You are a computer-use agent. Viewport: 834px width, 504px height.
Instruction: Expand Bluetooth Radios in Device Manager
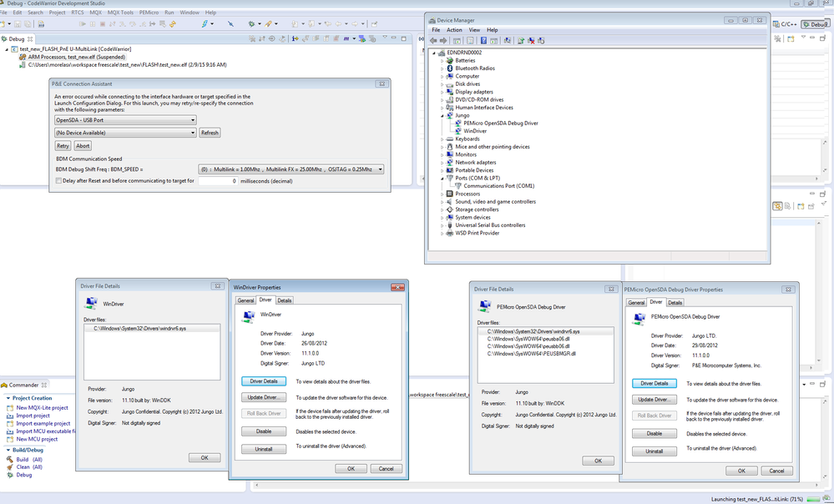point(442,68)
